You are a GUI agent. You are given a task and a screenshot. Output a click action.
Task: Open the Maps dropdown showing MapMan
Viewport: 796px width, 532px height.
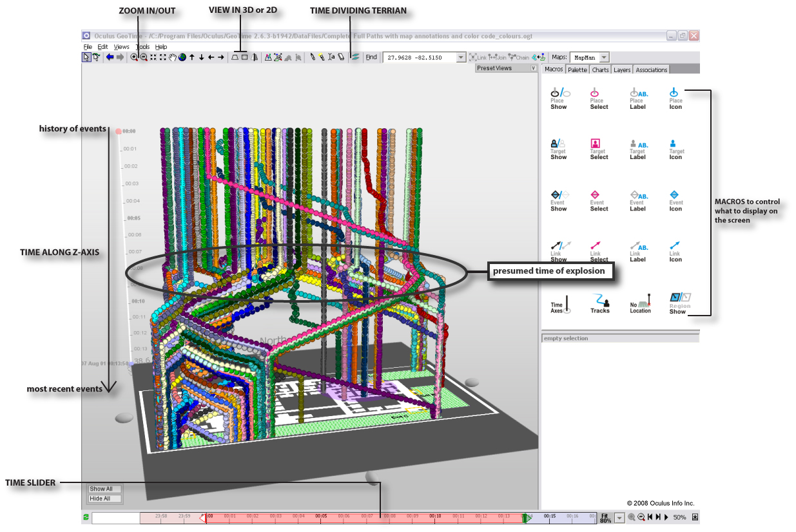coord(603,57)
